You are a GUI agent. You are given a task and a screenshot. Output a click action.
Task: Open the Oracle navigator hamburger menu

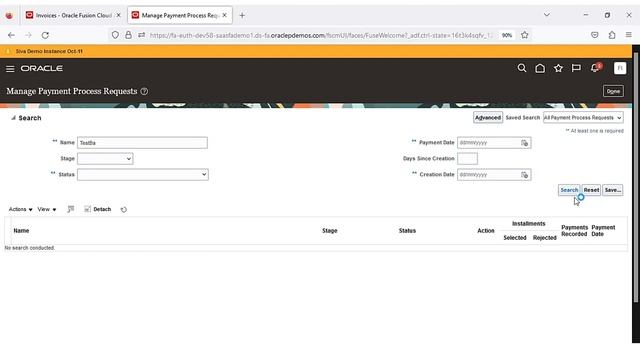click(x=10, y=69)
